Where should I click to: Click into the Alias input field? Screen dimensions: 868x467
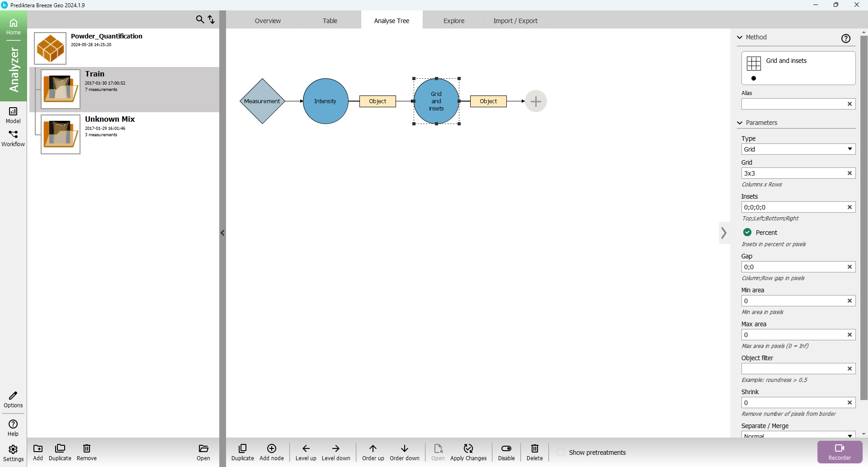pos(793,104)
